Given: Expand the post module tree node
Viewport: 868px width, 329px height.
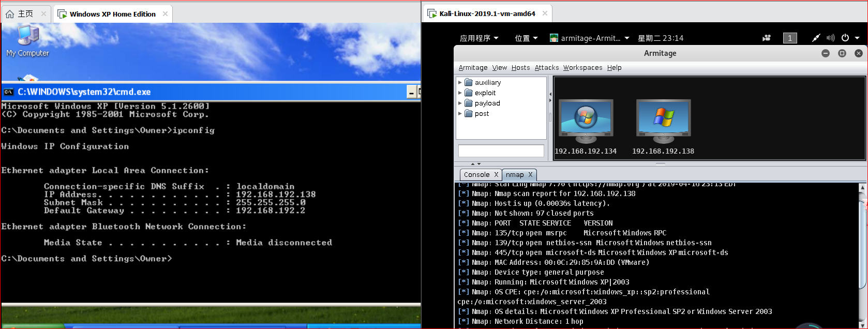Looking at the screenshot, I should pyautogui.click(x=460, y=113).
